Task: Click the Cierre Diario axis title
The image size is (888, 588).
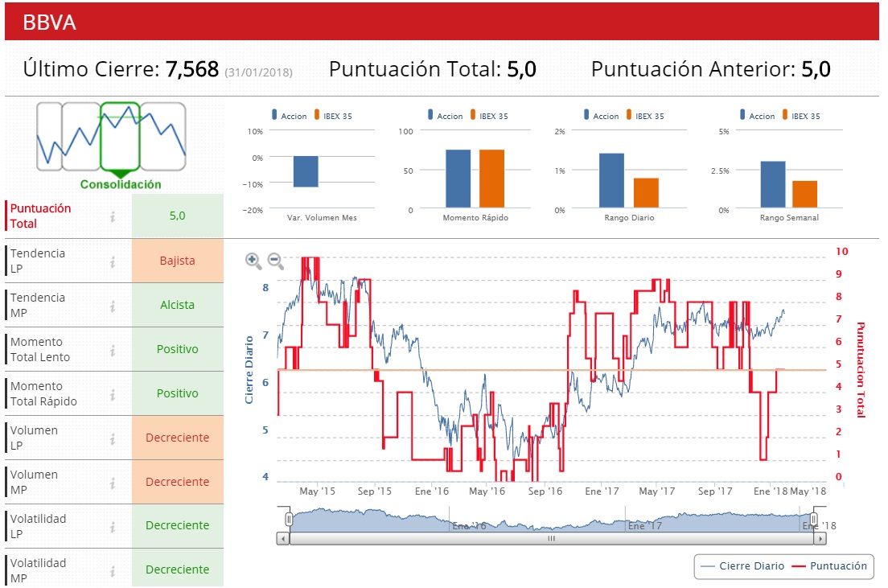Action: click(249, 370)
